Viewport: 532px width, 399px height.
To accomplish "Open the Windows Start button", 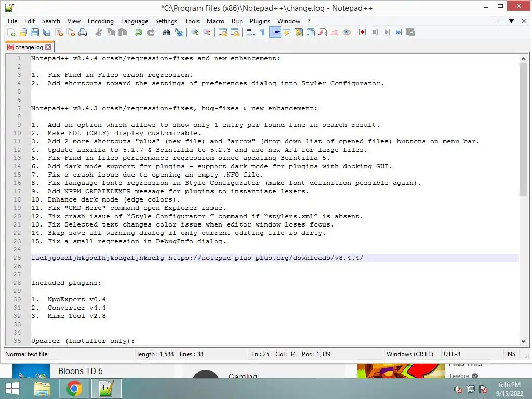I will tap(12, 389).
